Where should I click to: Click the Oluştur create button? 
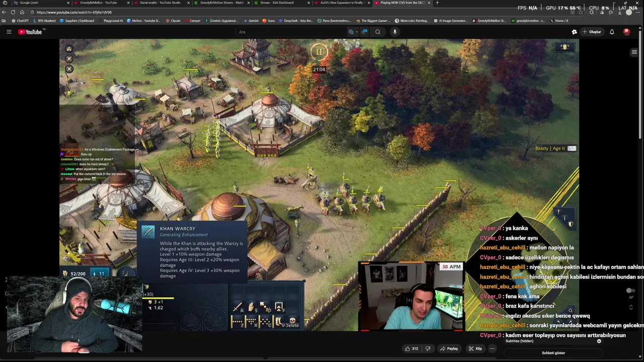coord(592,32)
